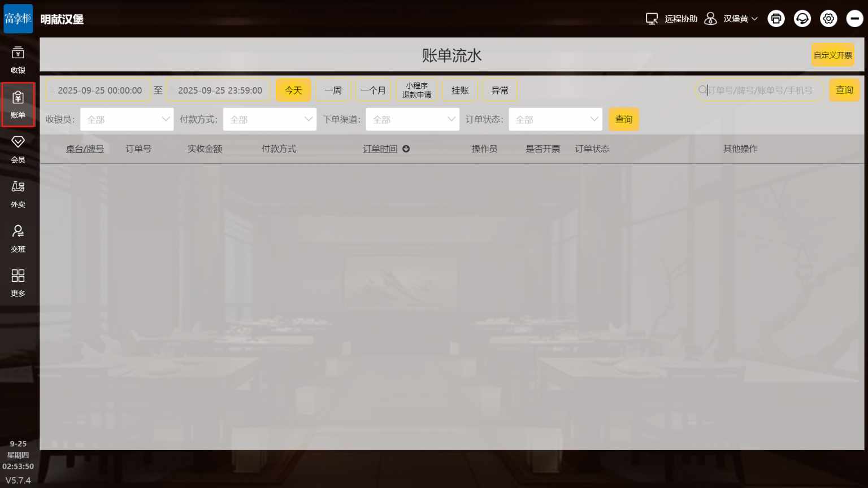Select 小程序退款申请 filter
This screenshot has width=868, height=488.
(416, 90)
